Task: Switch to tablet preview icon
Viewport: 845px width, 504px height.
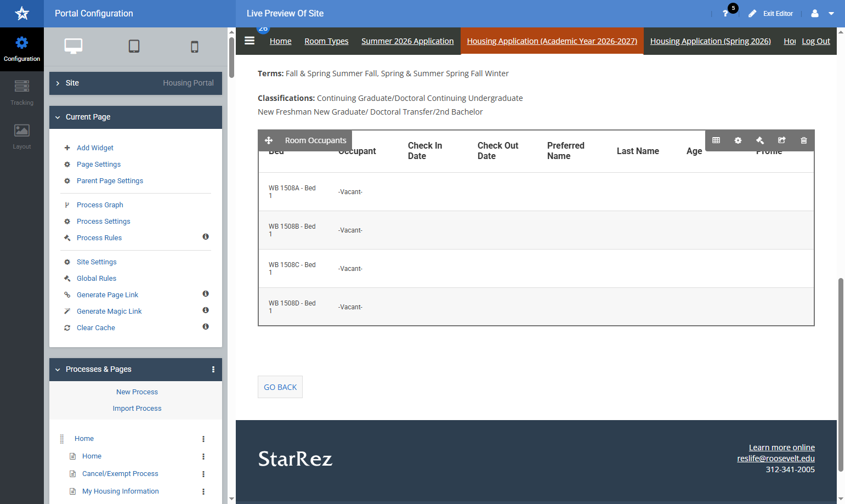Action: pos(134,46)
